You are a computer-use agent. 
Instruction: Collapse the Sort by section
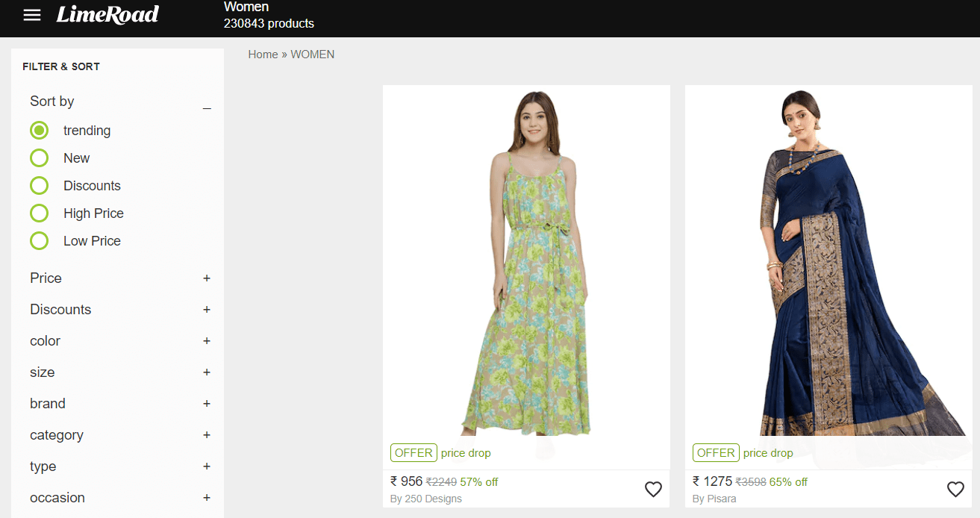pyautogui.click(x=207, y=109)
